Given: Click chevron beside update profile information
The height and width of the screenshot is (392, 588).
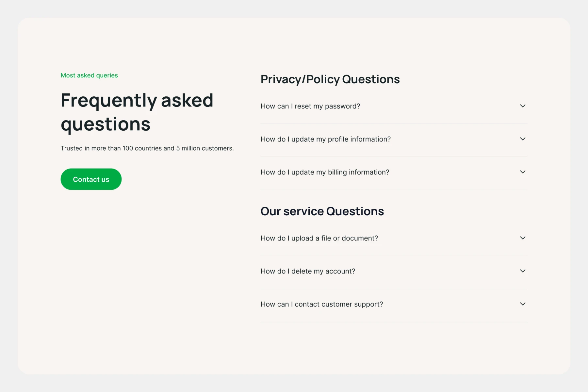Looking at the screenshot, I should (523, 139).
